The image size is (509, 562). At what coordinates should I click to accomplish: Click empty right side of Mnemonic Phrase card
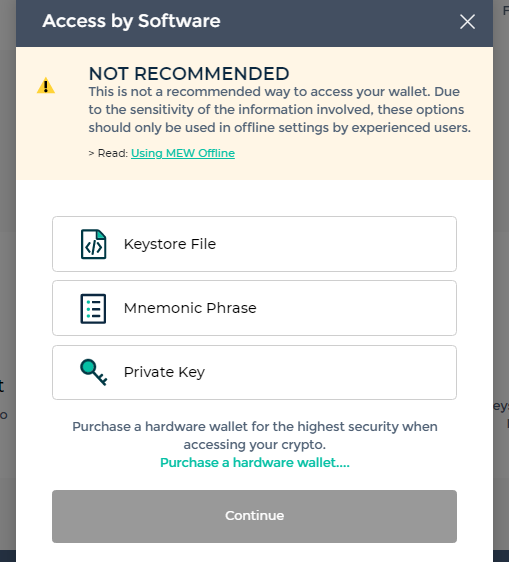(x=357, y=308)
